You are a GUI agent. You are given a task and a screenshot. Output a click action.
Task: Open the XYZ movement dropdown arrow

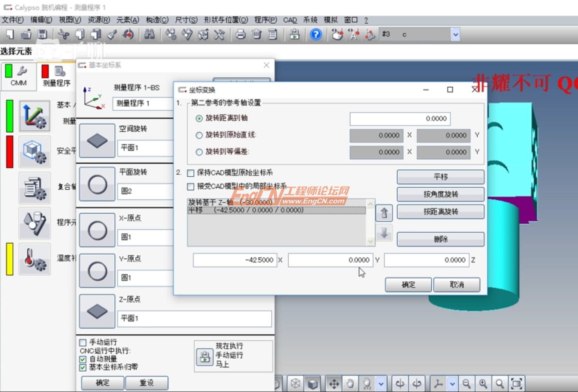click(x=381, y=383)
